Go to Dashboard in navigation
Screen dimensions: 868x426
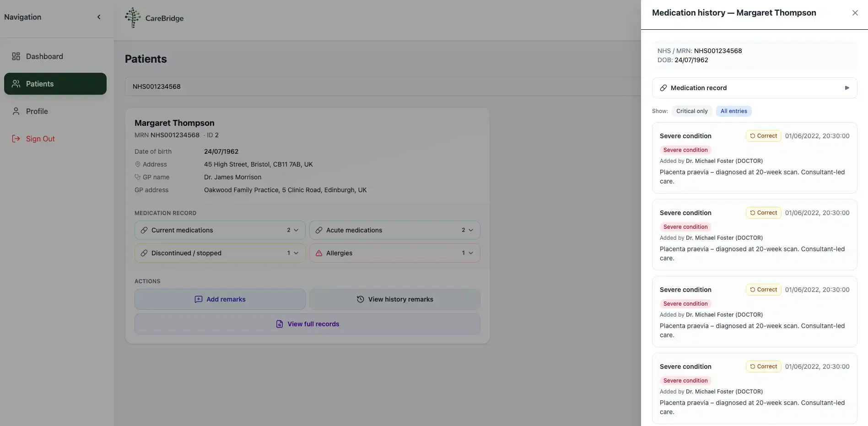click(x=55, y=56)
